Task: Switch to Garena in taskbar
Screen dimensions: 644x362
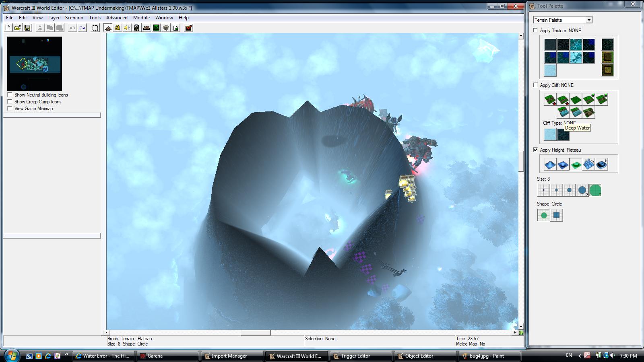Action: tap(167, 356)
